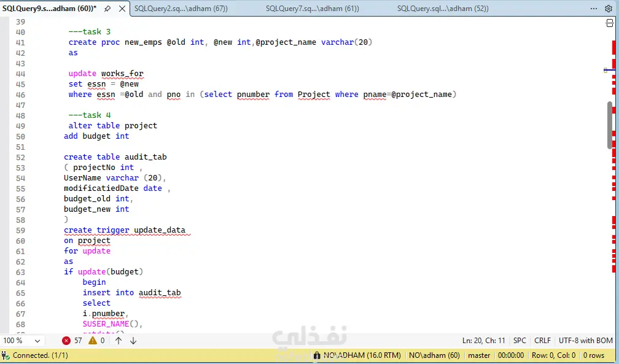Image resolution: width=619 pixels, height=364 pixels.
Task: Click 'add budget int' on line 50
Action: (96, 136)
